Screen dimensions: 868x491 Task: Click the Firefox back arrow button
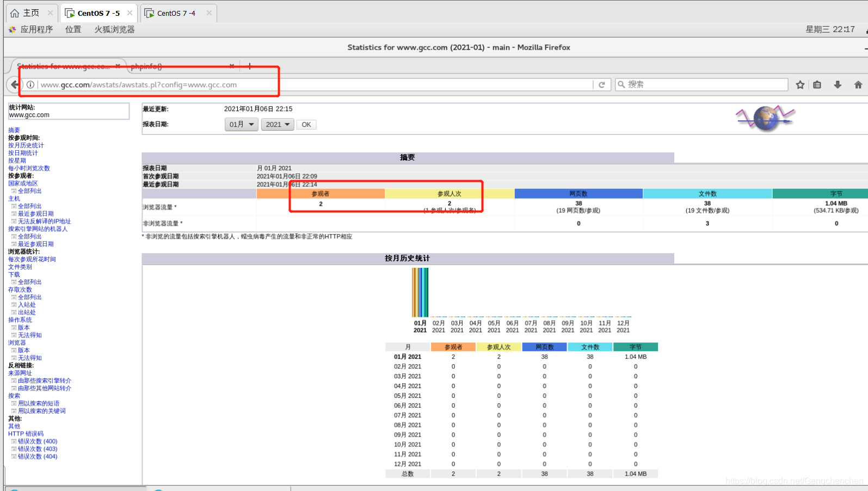(x=14, y=84)
